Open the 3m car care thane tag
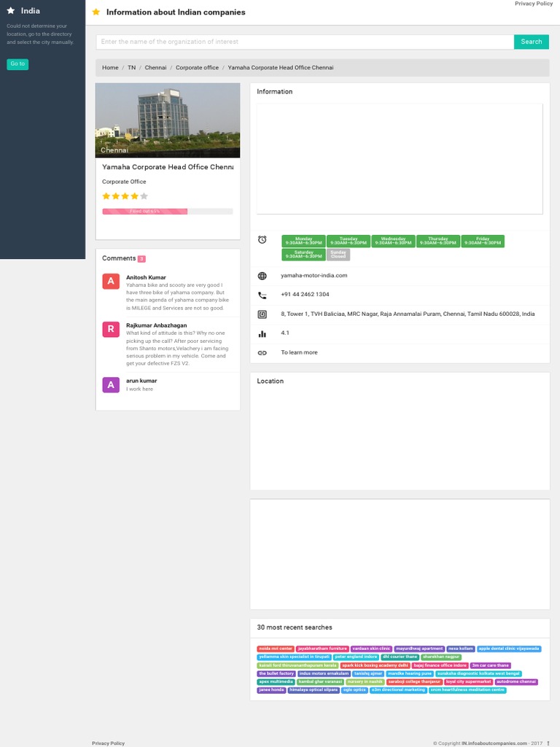 click(491, 665)
